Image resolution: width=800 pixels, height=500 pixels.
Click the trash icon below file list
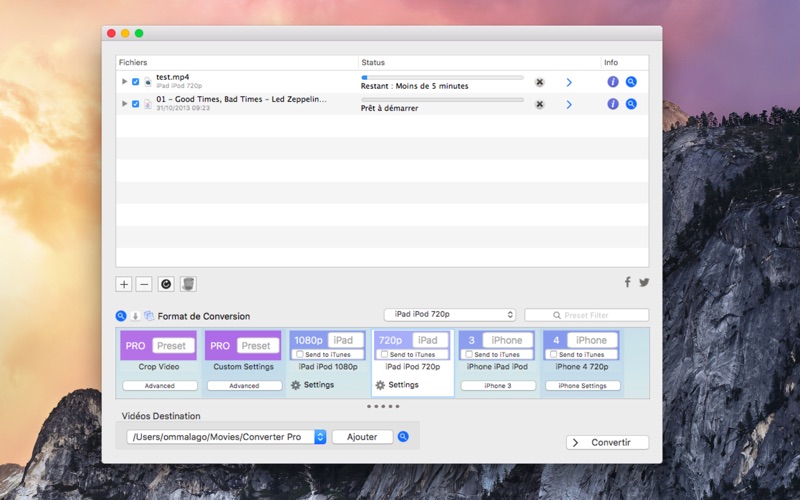188,284
